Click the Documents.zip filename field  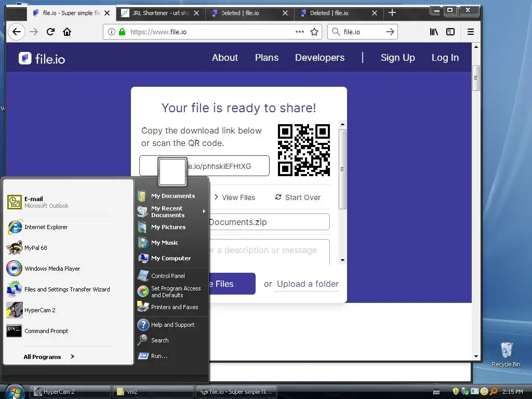point(269,222)
